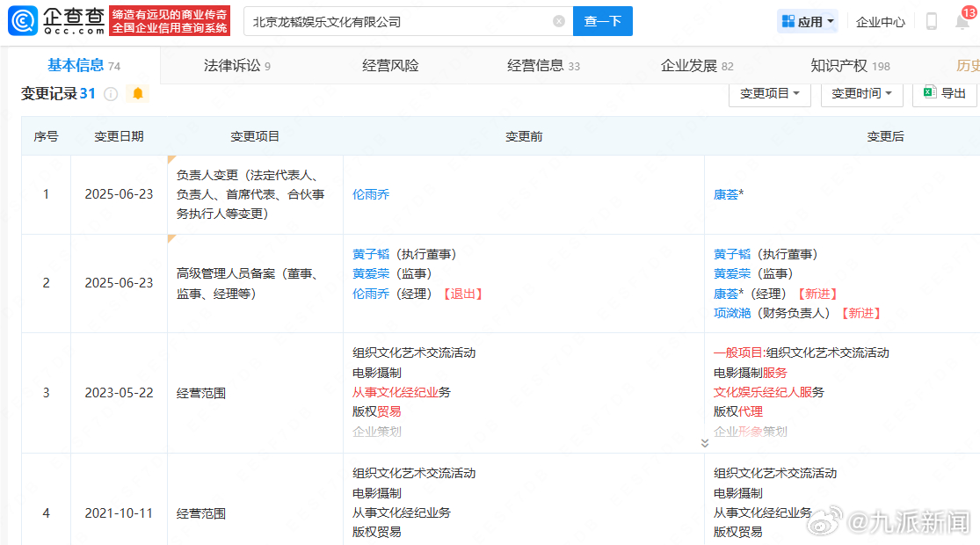Click the 序号 column header
This screenshot has width=980, height=545.
[46, 136]
